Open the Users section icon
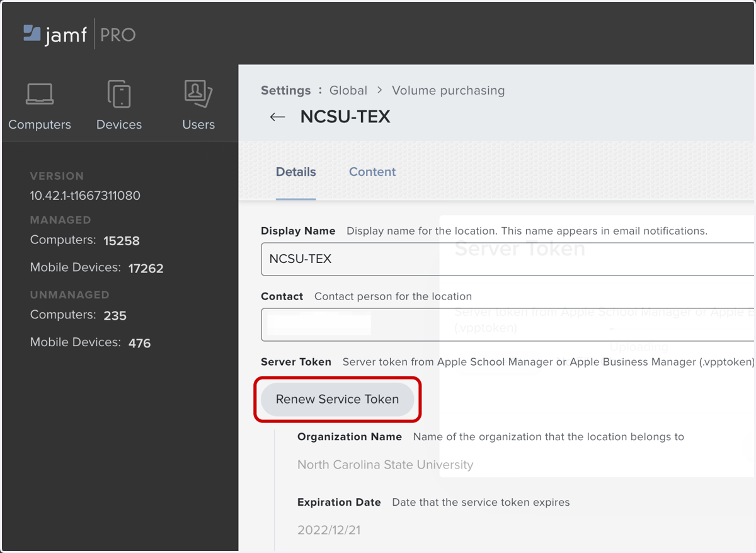Screen dimensions: 756x553 198,93
